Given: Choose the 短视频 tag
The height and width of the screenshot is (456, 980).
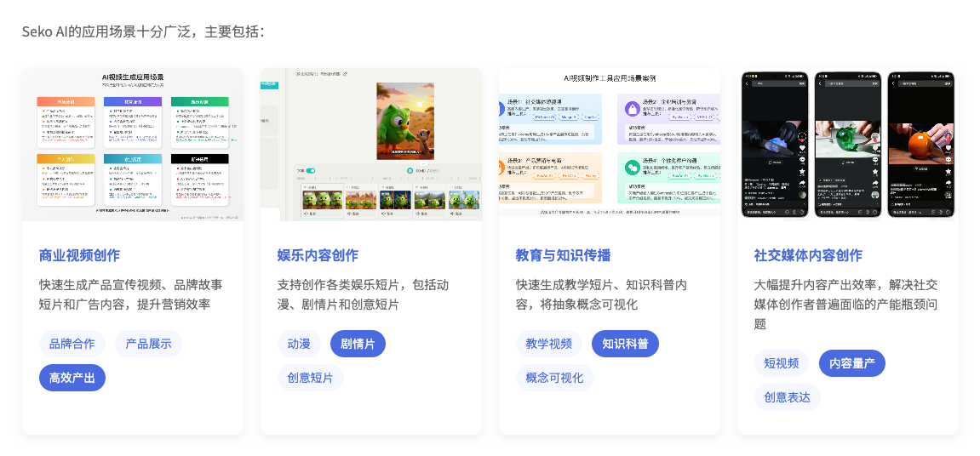Looking at the screenshot, I should (x=782, y=363).
